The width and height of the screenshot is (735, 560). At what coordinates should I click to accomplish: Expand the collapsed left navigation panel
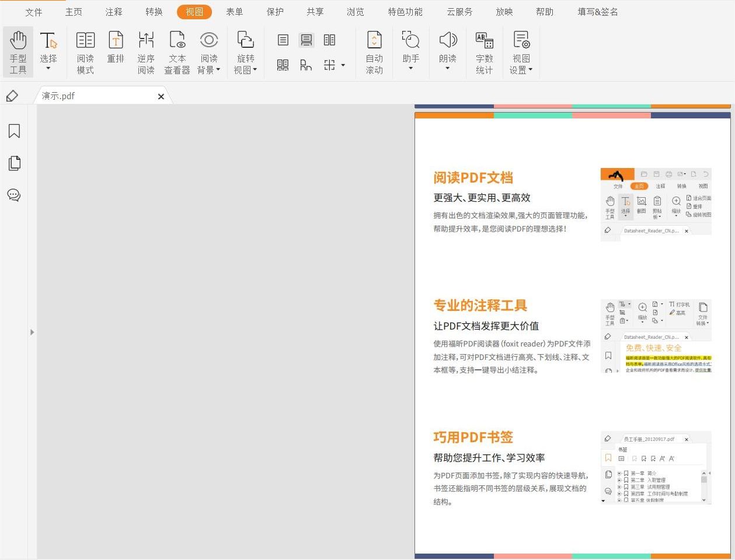[32, 332]
